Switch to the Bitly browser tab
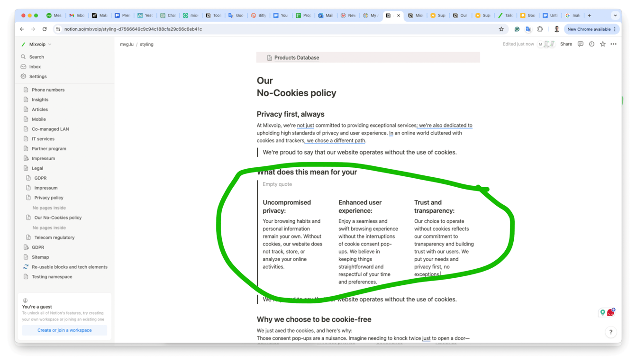This screenshot has width=637, height=364. pos(258,15)
